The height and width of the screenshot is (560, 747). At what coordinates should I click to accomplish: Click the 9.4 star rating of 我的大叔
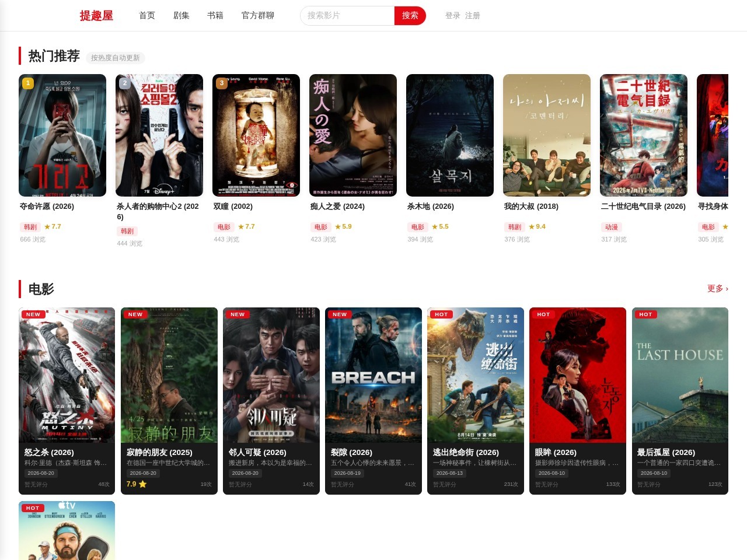click(537, 226)
